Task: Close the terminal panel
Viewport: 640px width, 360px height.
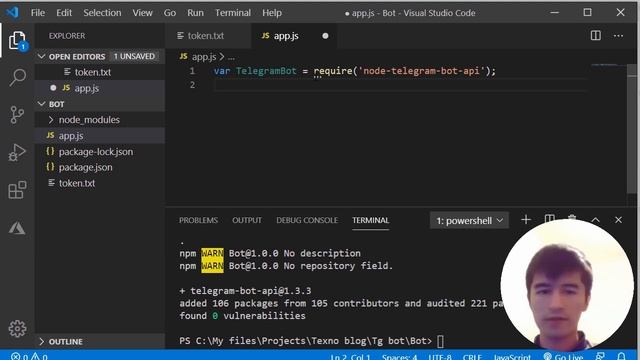Action: point(618,220)
